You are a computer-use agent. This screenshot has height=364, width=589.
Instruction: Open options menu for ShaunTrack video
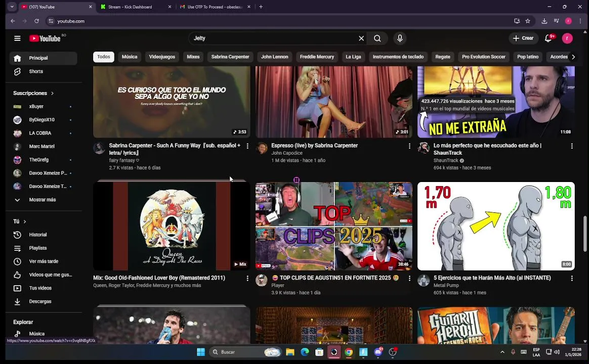572,146
